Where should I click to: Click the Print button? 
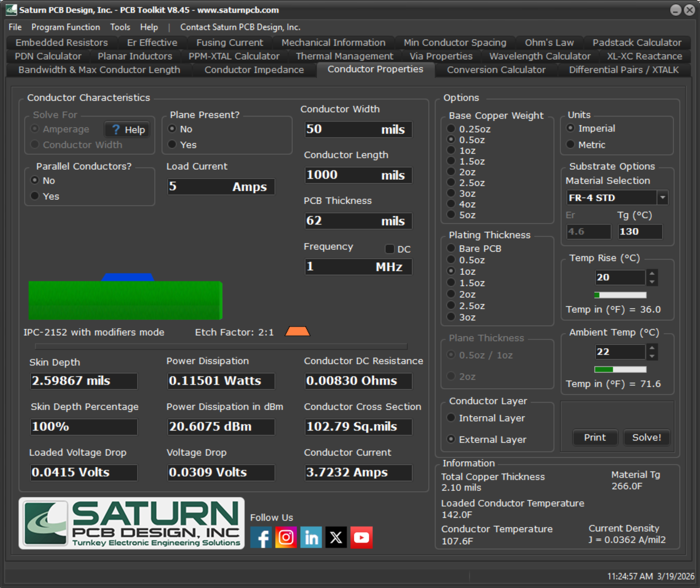[x=595, y=437]
